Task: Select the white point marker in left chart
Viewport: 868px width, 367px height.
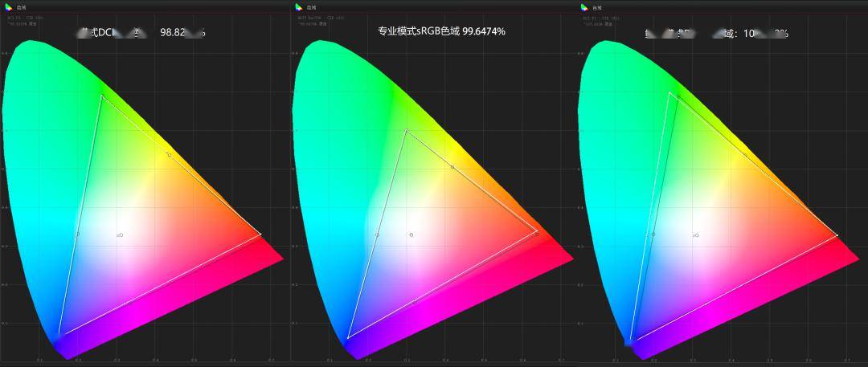Action: coord(120,235)
